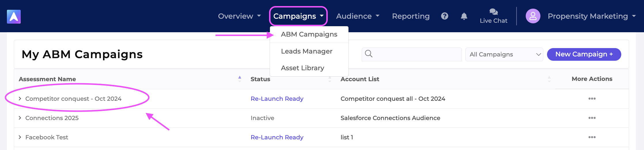Screen dimensions: 644x150
Task: Click the Connections 2025 campaign name
Action: [52, 118]
